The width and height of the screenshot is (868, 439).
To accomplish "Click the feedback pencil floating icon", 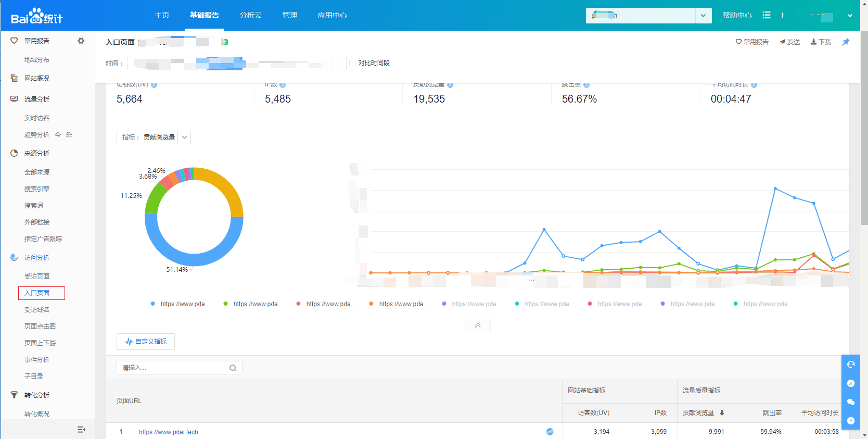I will click(x=851, y=383).
